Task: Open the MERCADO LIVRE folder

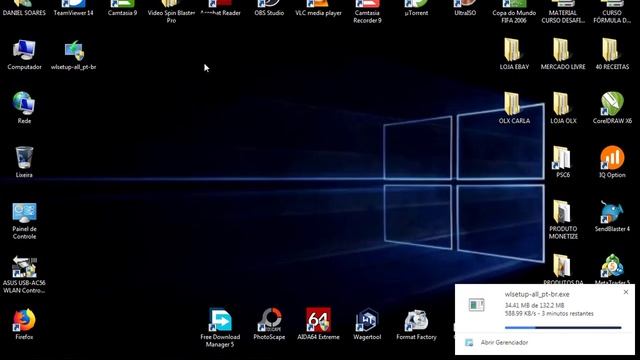Action: pos(563,54)
